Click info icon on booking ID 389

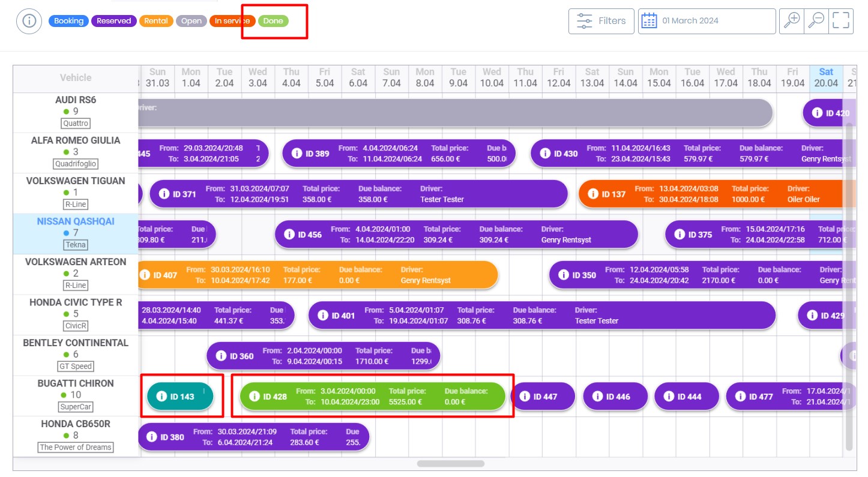point(297,153)
